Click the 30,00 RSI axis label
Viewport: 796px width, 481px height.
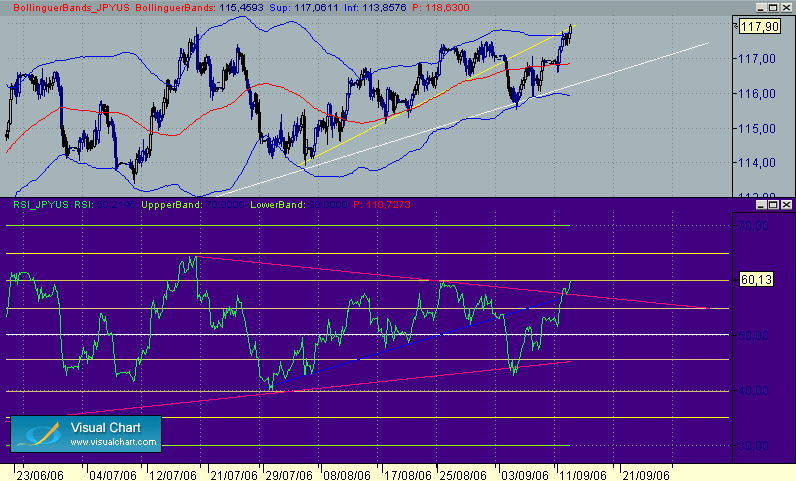coord(753,445)
